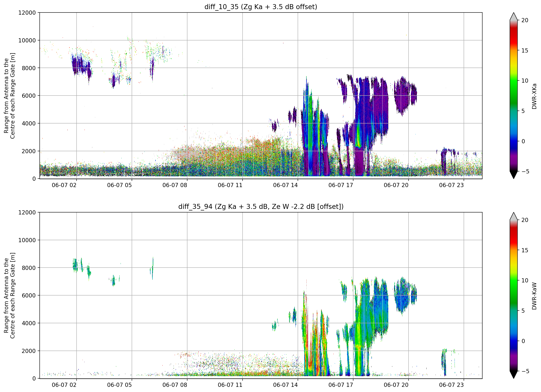
Task: Click '06-07 23' tick under the bottom plot
Action: 452,385
